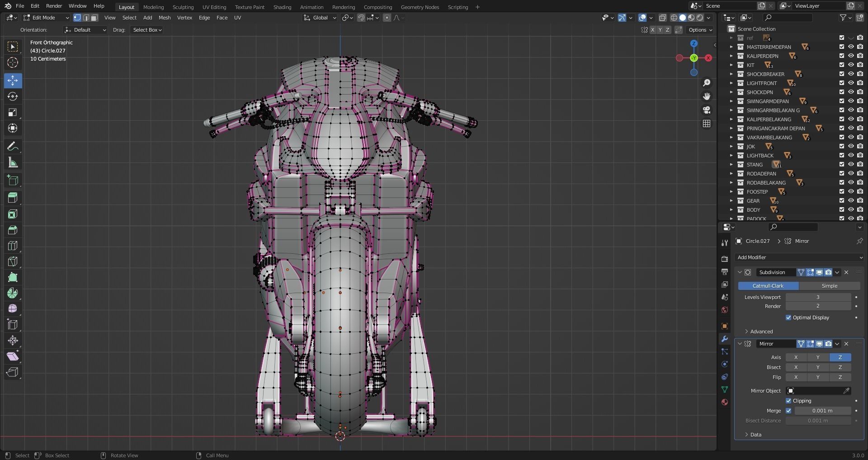This screenshot has height=460, width=868.
Task: Click Levels Viewport value field
Action: coord(818,297)
